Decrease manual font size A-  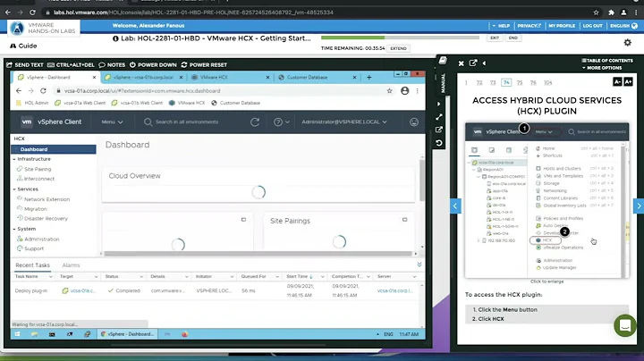[617, 82]
